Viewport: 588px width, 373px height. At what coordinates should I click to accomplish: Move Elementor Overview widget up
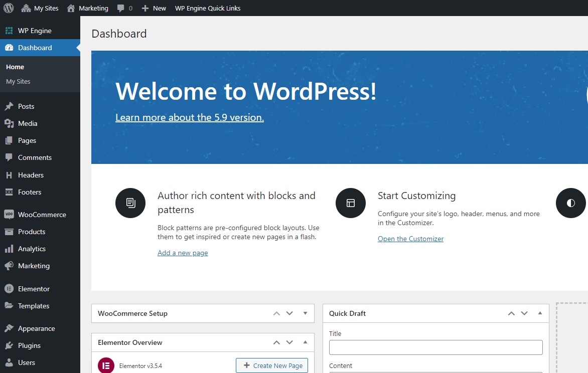click(277, 342)
